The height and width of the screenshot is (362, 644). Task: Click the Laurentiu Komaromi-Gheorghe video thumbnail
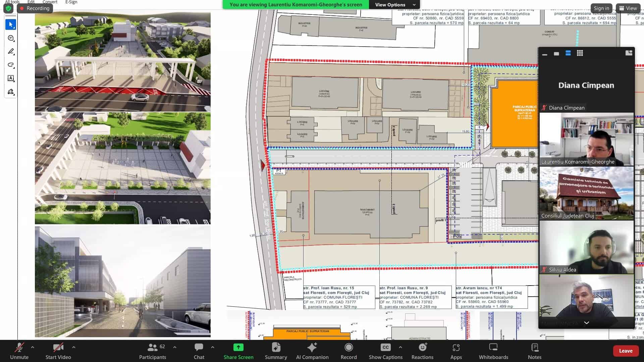coord(586,139)
